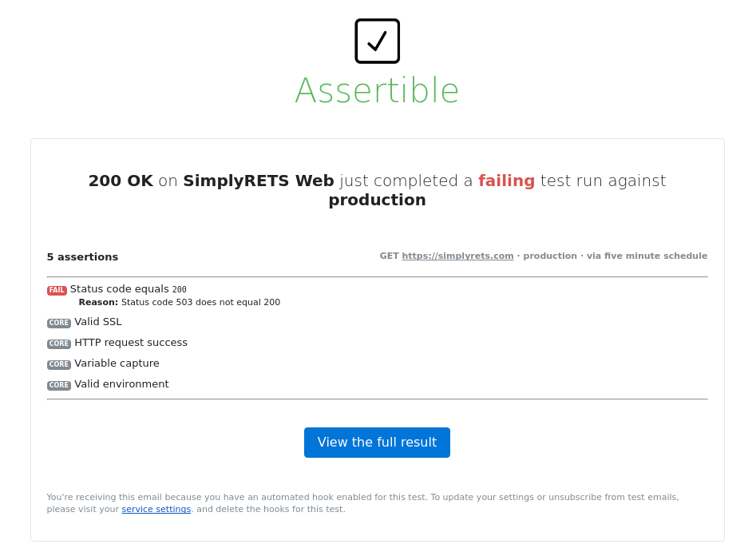Screen dimensions: 756x560
Task: Click the Assertible checkmark logo icon
Action: 377,41
